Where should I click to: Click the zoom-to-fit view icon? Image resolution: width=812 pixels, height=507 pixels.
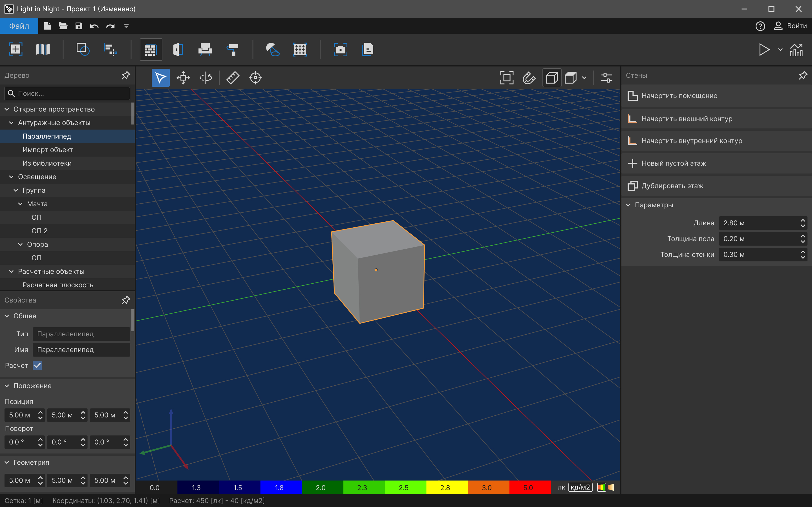pyautogui.click(x=507, y=77)
